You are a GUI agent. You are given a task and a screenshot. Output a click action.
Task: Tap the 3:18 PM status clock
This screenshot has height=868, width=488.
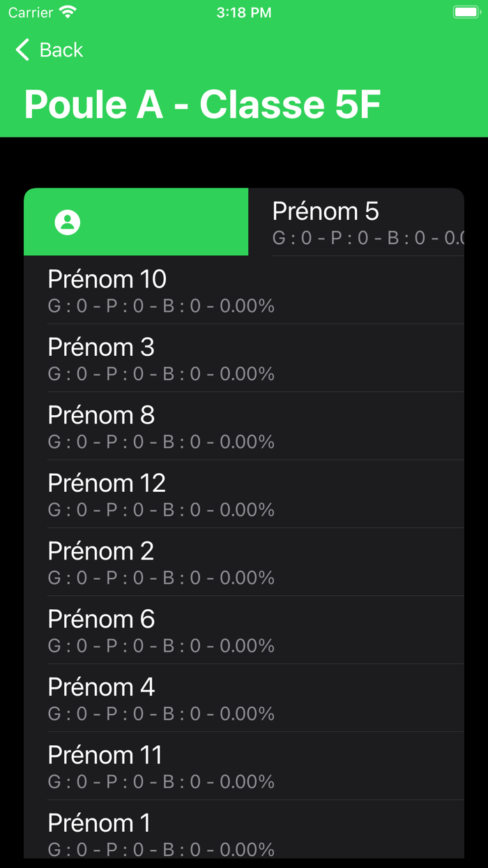[x=244, y=13]
